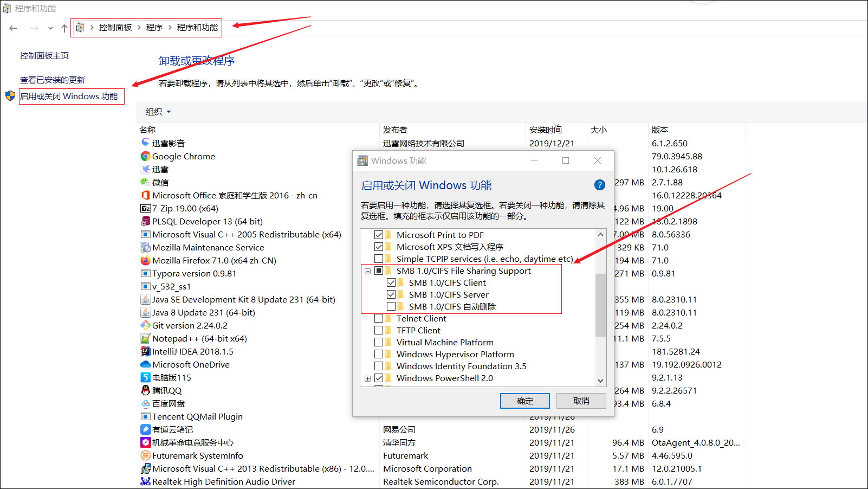Click the Up arrow in navigation bar

[x=64, y=28]
